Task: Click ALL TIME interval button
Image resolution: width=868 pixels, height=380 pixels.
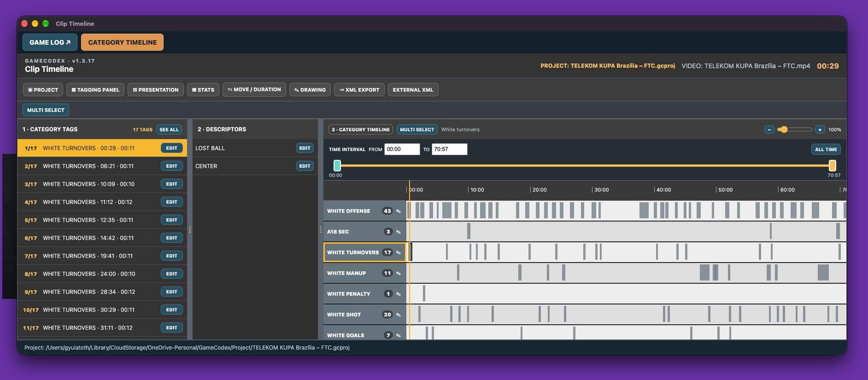Action: (826, 149)
